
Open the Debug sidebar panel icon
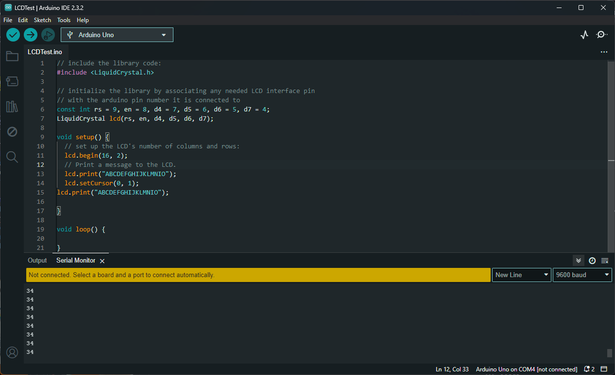point(12,131)
